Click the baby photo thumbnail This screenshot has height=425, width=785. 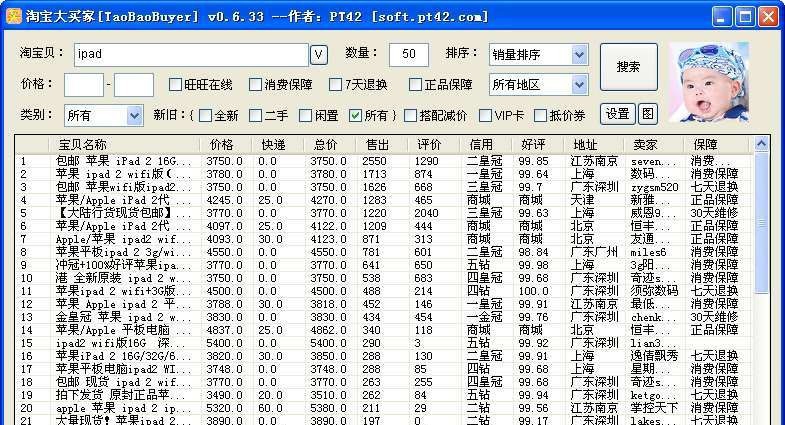tap(709, 83)
